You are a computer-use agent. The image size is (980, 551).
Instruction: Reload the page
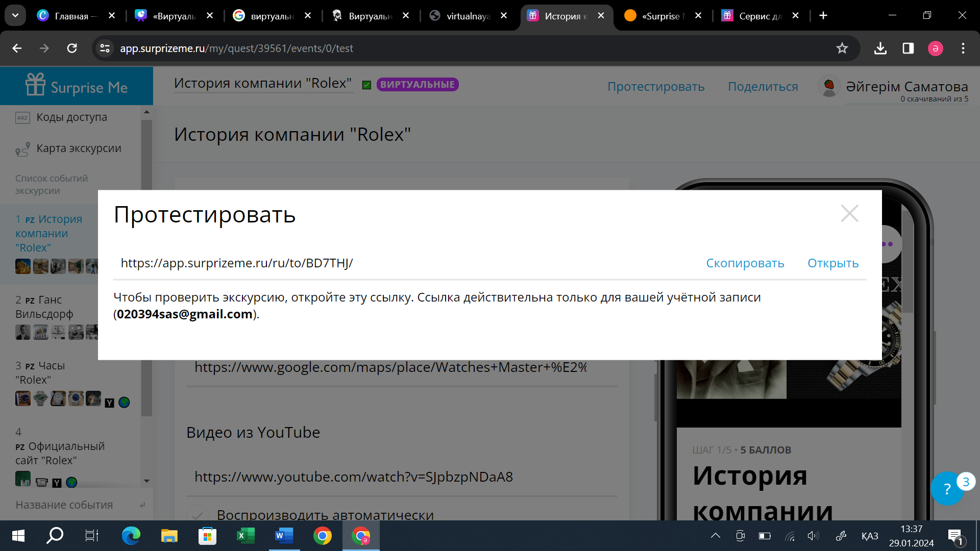[x=72, y=48]
